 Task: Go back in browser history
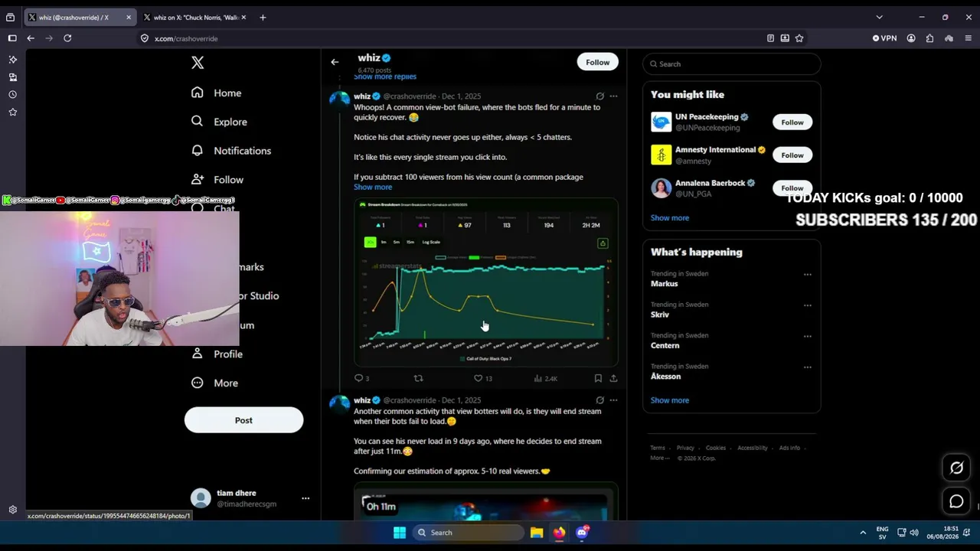[31, 38]
